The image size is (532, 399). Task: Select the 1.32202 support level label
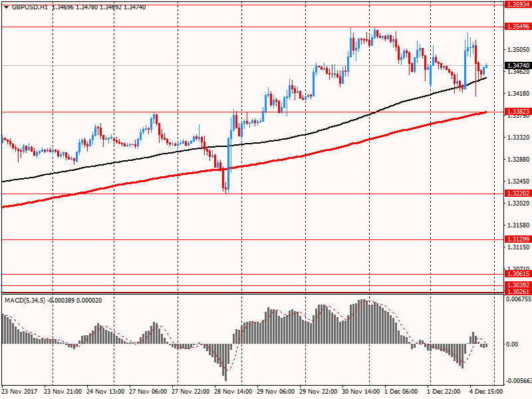point(518,194)
